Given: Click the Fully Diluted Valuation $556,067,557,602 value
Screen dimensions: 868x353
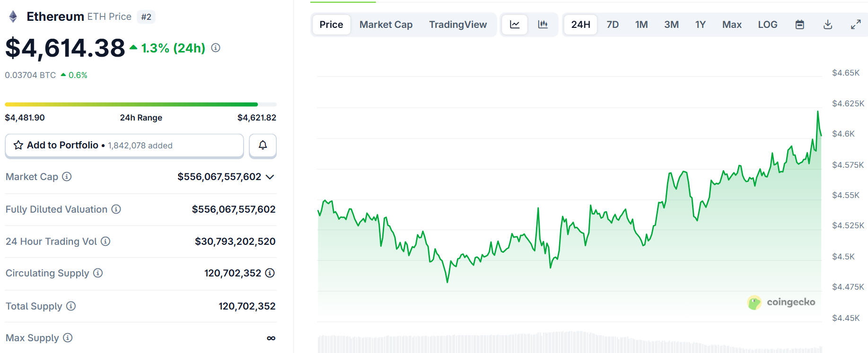Looking at the screenshot, I should pos(234,209).
